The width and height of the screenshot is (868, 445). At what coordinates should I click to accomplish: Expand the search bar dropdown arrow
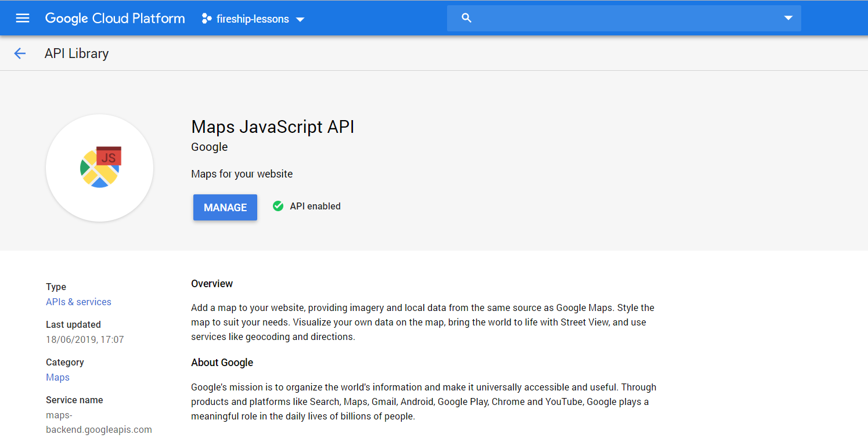click(x=788, y=18)
